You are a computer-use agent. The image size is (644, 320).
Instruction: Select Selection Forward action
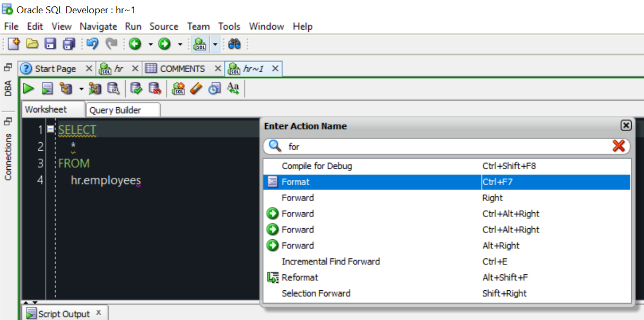447,293
